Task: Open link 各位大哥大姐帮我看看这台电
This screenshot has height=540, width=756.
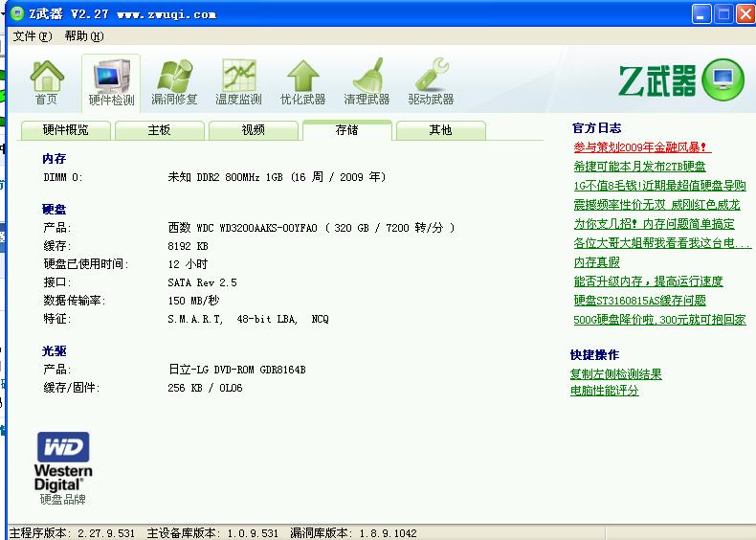Action: click(661, 243)
